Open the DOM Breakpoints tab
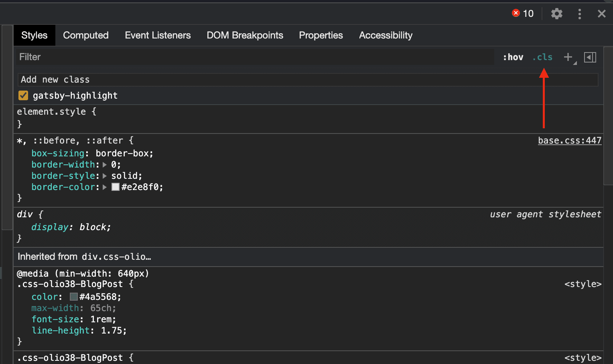The width and height of the screenshot is (613, 364). [245, 35]
